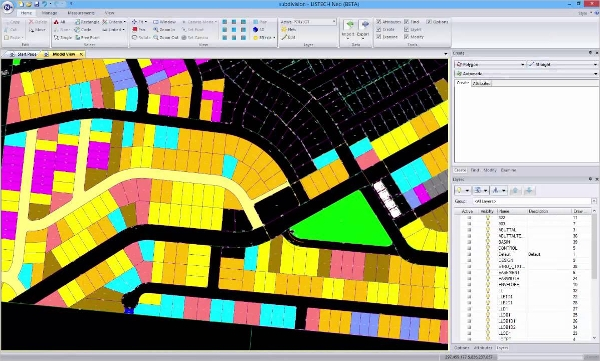Select the Rectangle selection tool
Image resolution: width=600 pixels, height=361 pixels.
[x=87, y=22]
